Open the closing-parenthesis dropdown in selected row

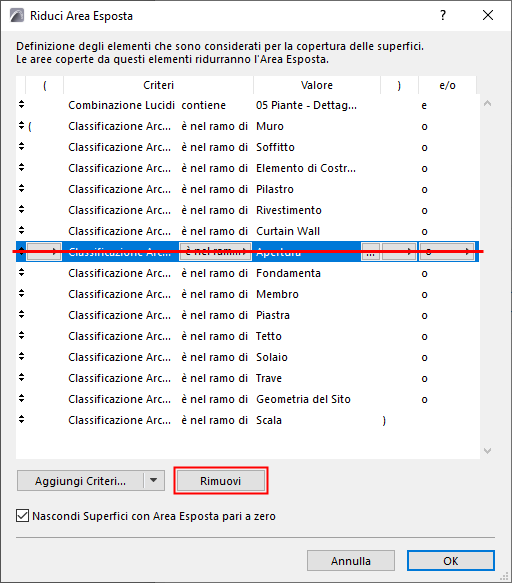[x=399, y=252]
